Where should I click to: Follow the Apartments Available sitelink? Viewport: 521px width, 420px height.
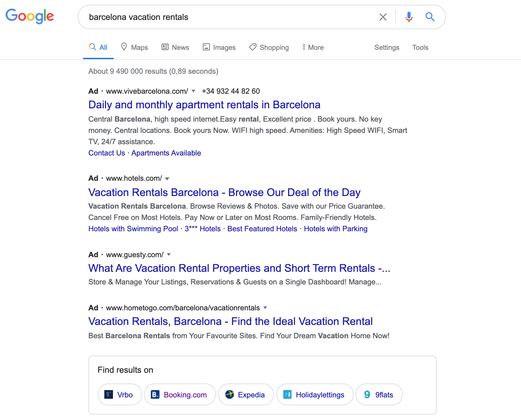click(x=166, y=153)
